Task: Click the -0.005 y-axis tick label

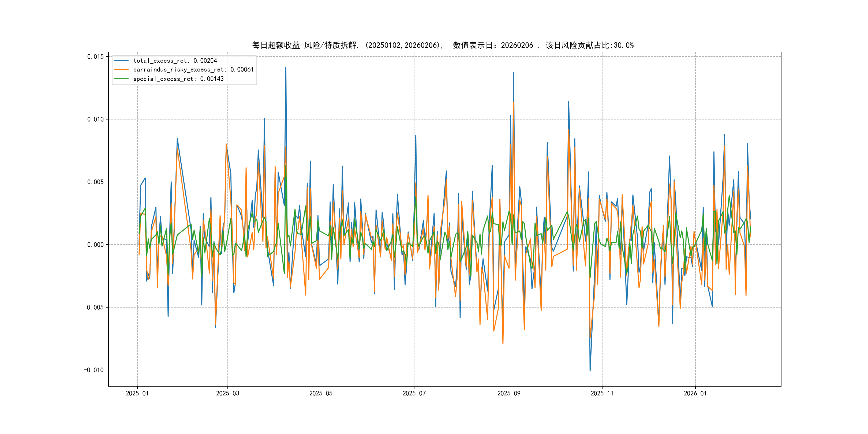Action: pos(94,307)
